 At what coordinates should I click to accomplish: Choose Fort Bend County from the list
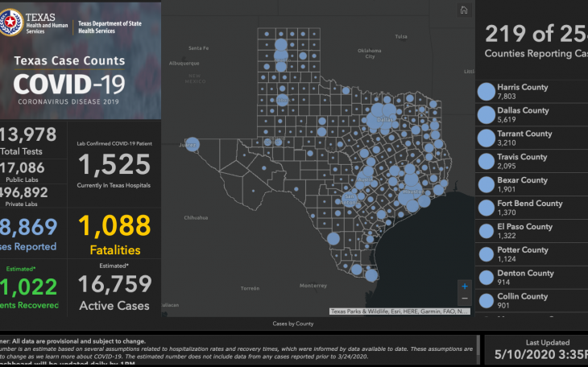(529, 208)
